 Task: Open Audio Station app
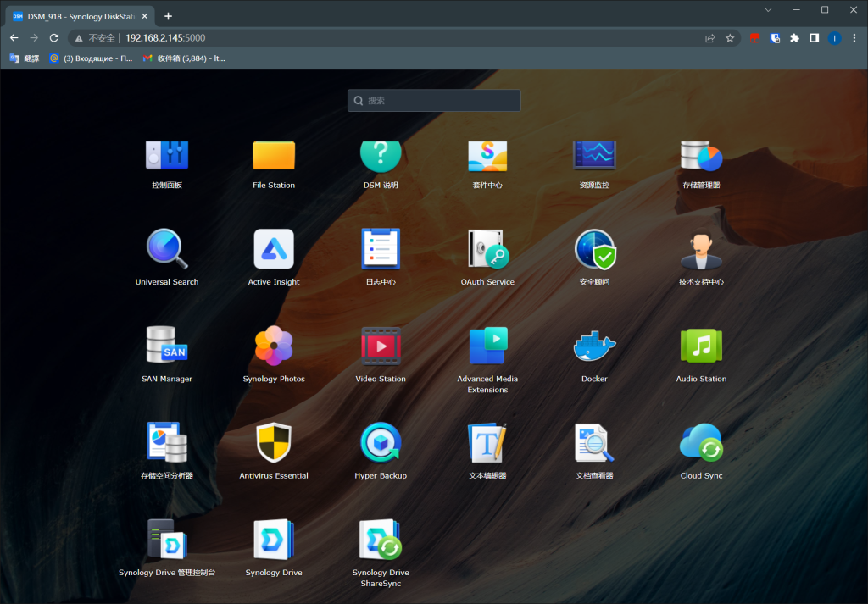tap(701, 346)
